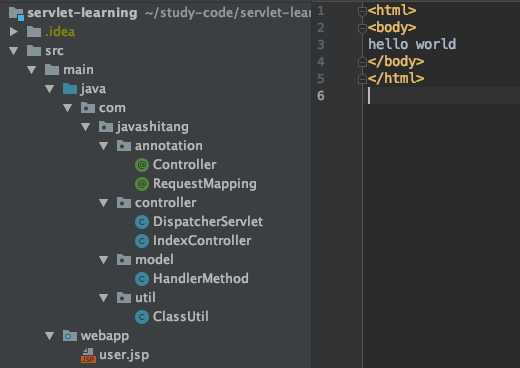Open the DispatcherServlet class
Viewport: 520px width, 368px height.
(208, 222)
